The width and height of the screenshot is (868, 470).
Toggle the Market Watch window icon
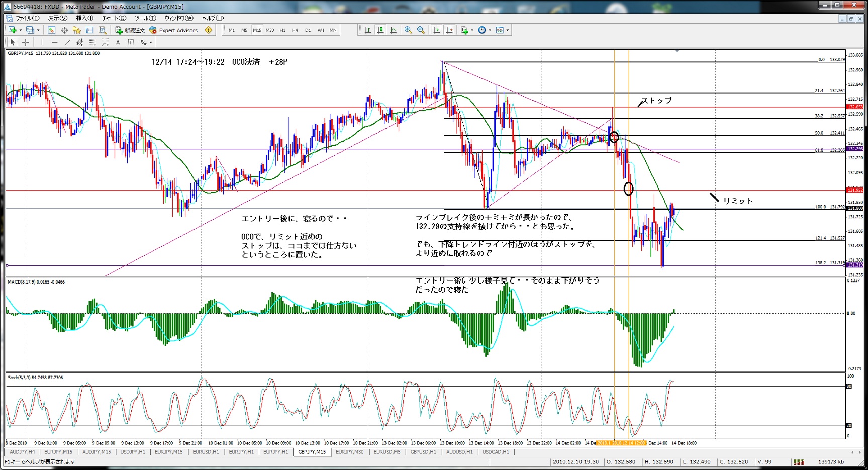coord(51,30)
